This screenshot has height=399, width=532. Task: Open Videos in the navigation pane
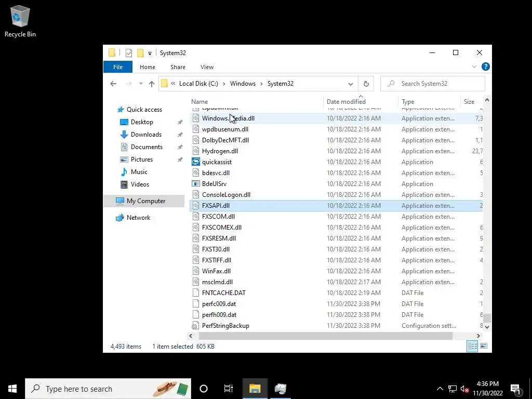click(x=140, y=184)
